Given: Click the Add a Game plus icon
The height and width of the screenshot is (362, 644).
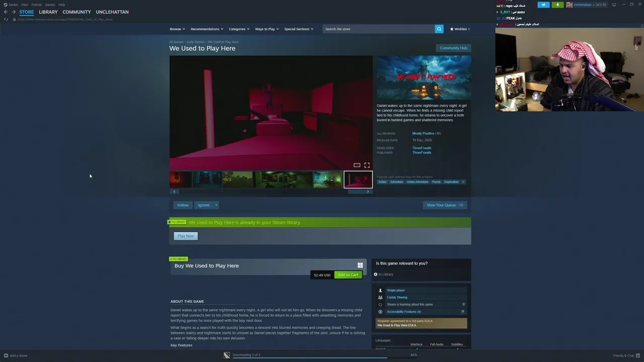Looking at the screenshot, I should [x=6, y=355].
